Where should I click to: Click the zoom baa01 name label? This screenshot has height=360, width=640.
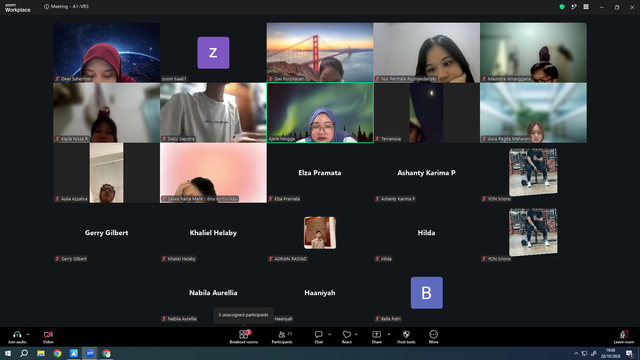click(174, 79)
